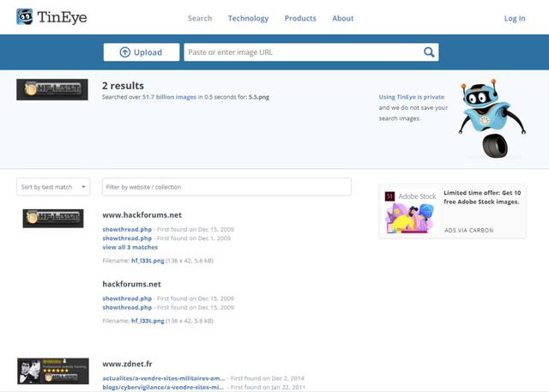The image size is (549, 392).
Task: Open the ADS VIA CARBON link
Action: tap(468, 230)
